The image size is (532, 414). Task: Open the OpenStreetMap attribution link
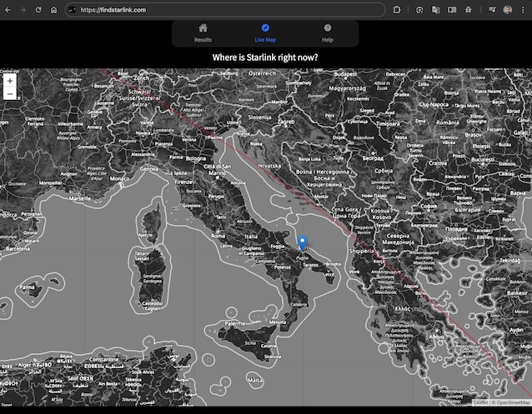click(513, 402)
